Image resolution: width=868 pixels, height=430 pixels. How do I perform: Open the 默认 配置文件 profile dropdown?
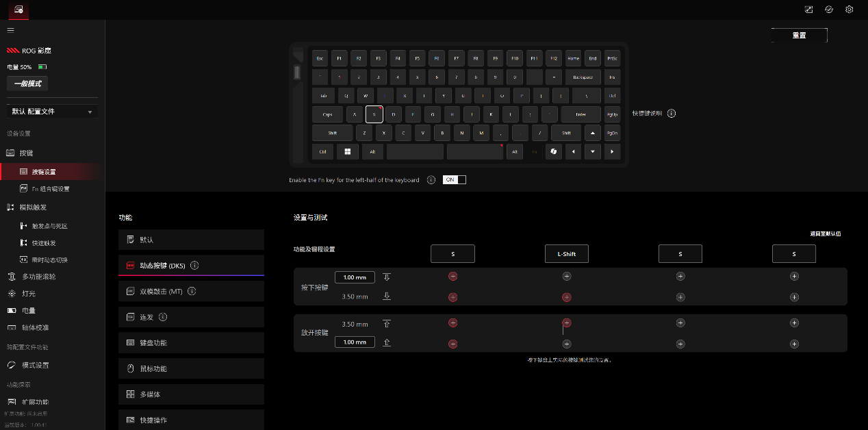point(52,112)
